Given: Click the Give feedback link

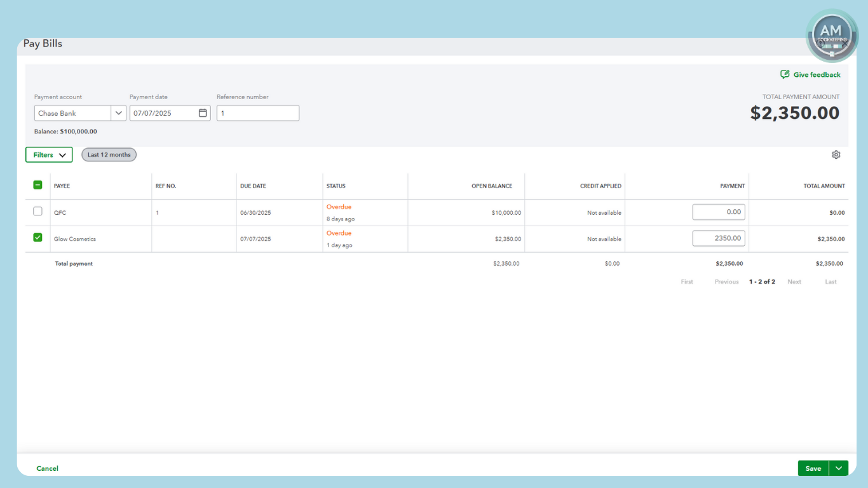Looking at the screenshot, I should click(x=817, y=74).
